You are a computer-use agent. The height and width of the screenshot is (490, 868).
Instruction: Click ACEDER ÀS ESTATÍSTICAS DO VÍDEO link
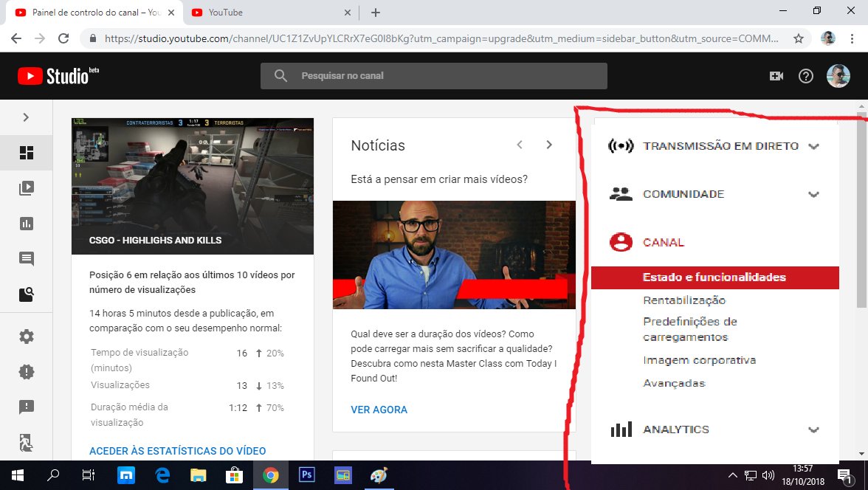(178, 451)
